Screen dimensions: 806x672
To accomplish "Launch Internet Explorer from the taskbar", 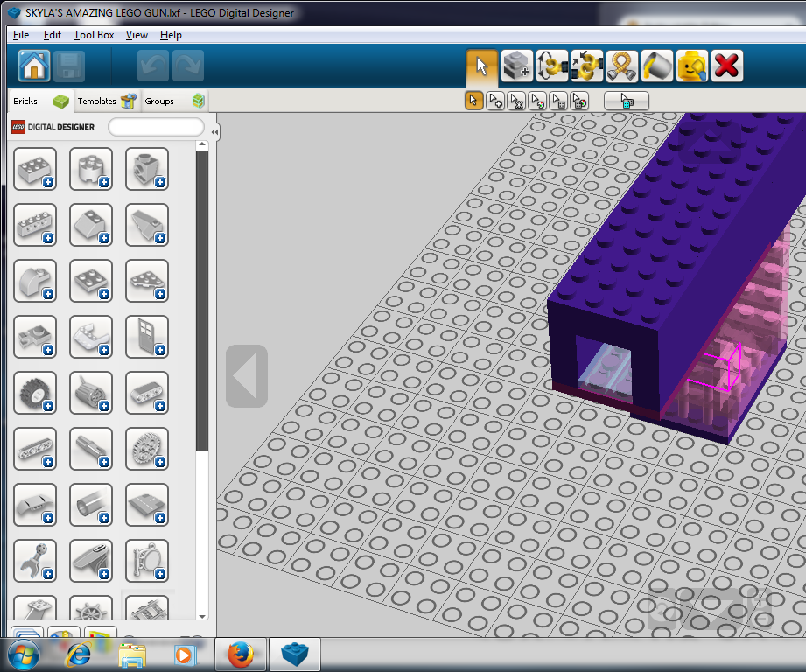I will 78,655.
